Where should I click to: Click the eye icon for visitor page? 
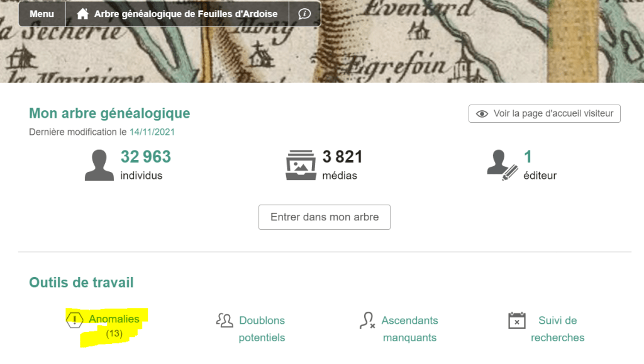coord(482,114)
